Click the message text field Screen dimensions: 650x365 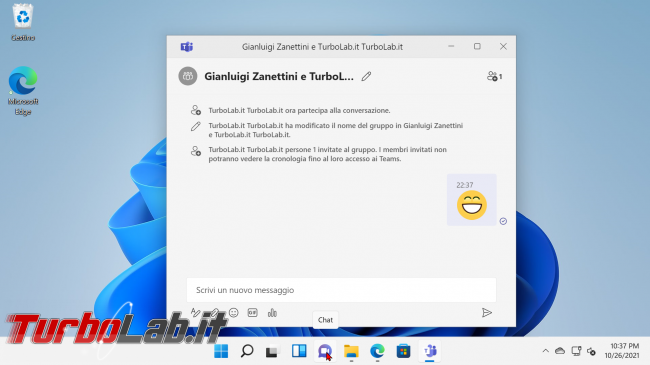[341, 290]
